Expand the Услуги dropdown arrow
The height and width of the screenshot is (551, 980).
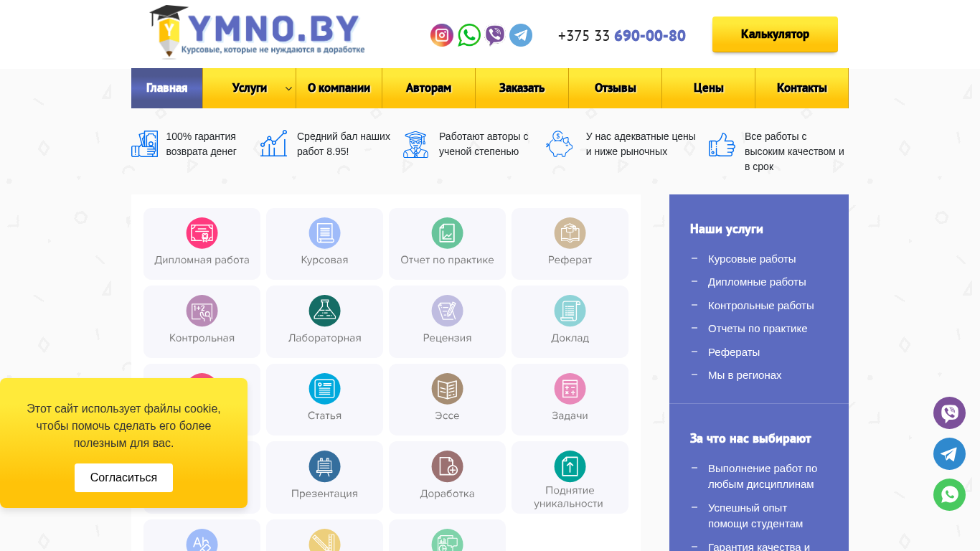click(288, 89)
